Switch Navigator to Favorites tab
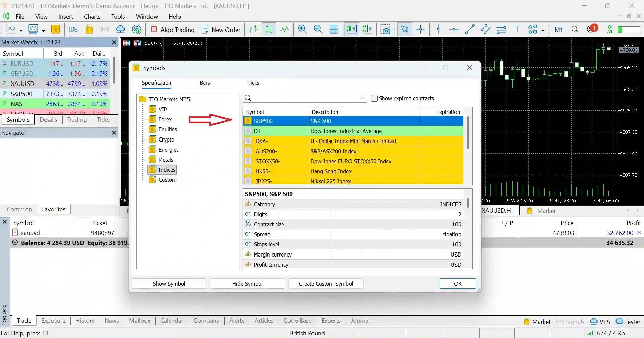This screenshot has width=644, height=338. click(x=54, y=209)
